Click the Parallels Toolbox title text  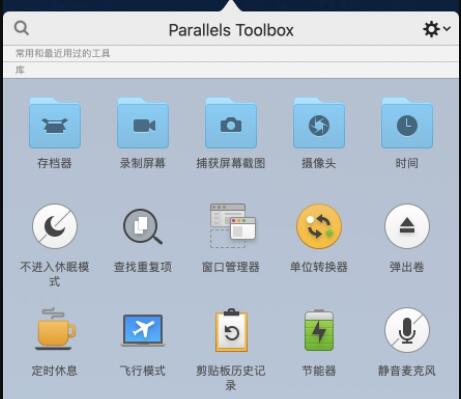[231, 30]
